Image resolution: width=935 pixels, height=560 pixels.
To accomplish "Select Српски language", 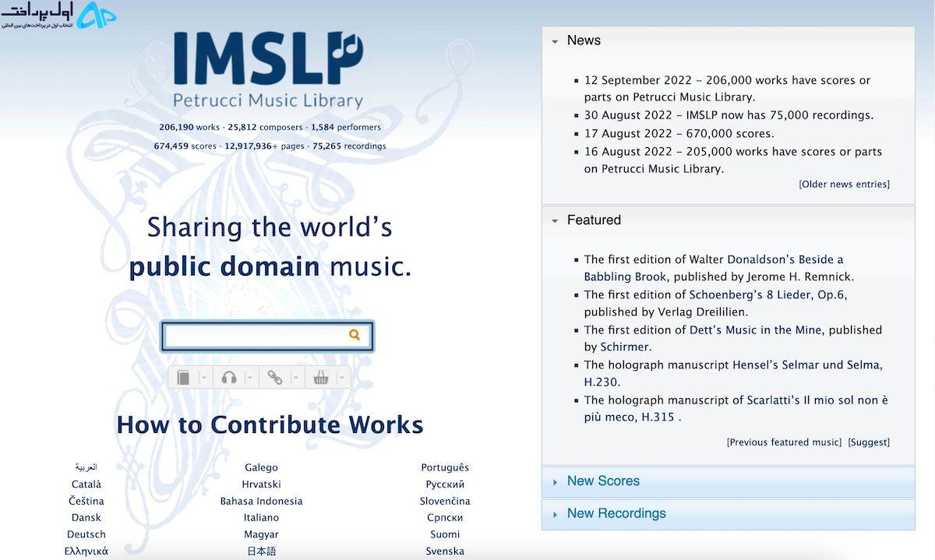I will [445, 518].
